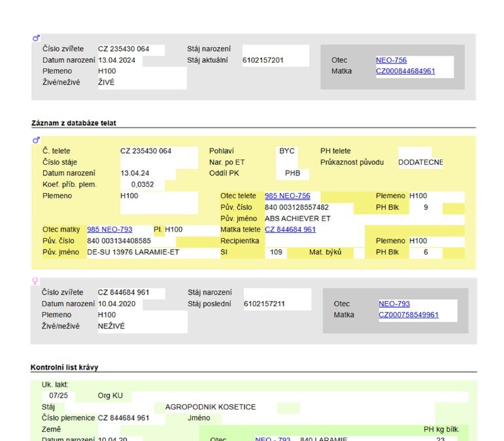Follow the Otec telete link 985 NEO-756

point(288,196)
